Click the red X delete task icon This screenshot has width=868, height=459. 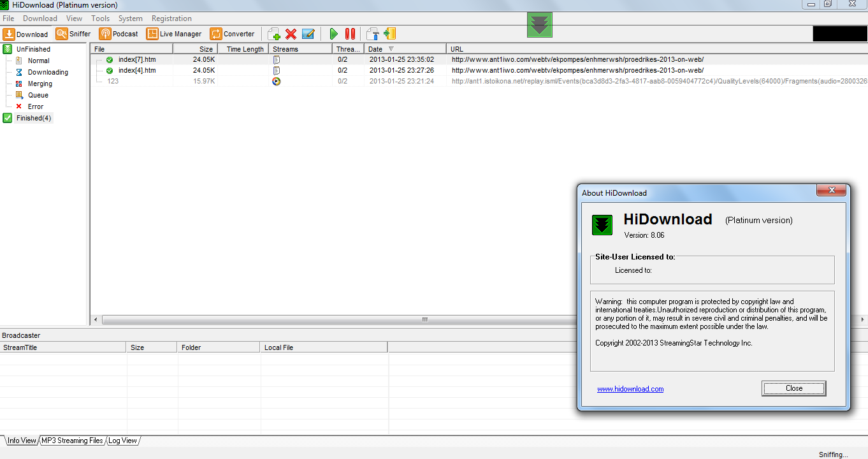[x=291, y=34]
